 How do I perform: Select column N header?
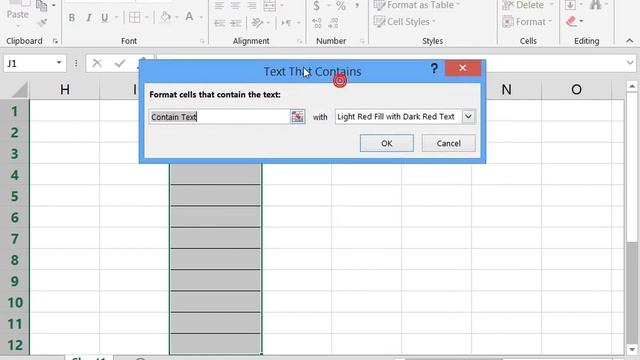pyautogui.click(x=506, y=89)
